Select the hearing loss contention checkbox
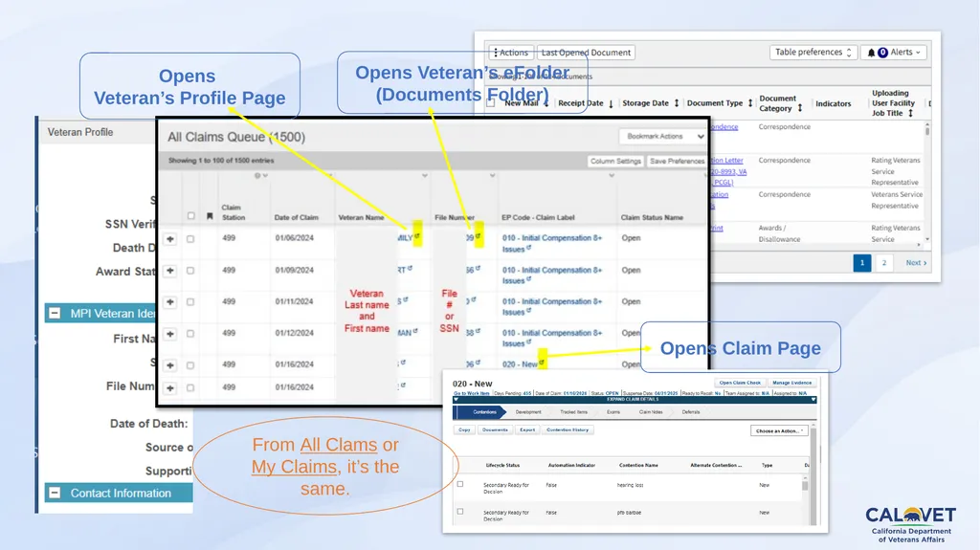980x550 pixels. click(460, 484)
